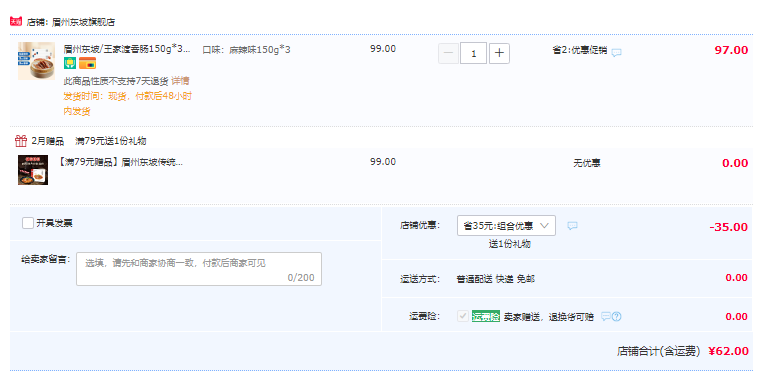Image resolution: width=765 pixels, height=372 pixels.
Task: Open comment bubble beside 店铺优惠 dropdown
Action: pos(572,226)
